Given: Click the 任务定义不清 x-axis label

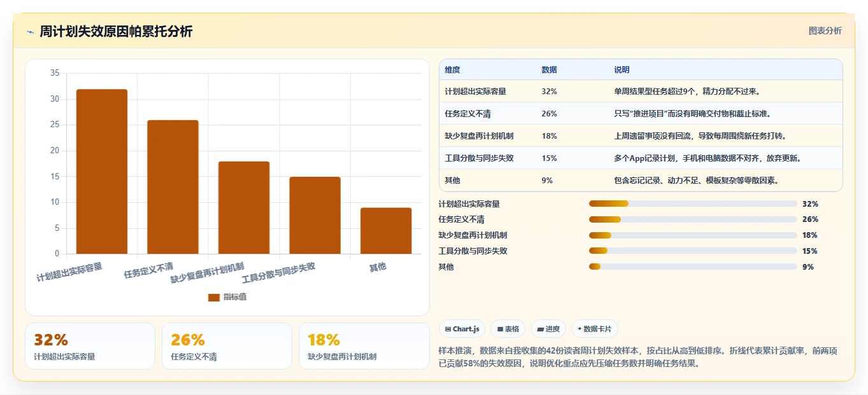Looking at the screenshot, I should tap(148, 270).
